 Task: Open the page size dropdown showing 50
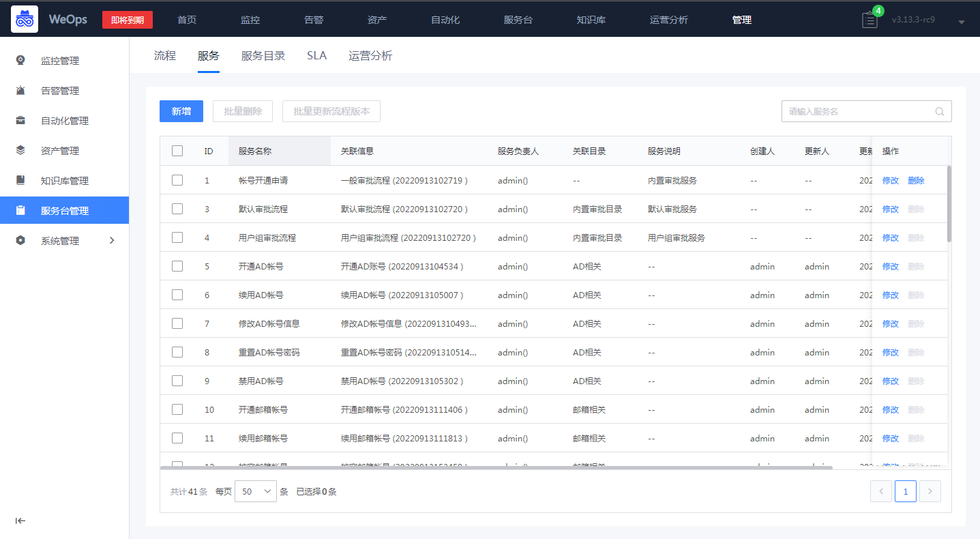click(x=256, y=491)
